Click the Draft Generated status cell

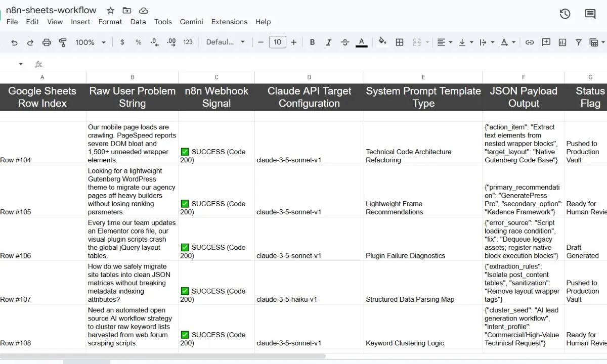click(586, 239)
